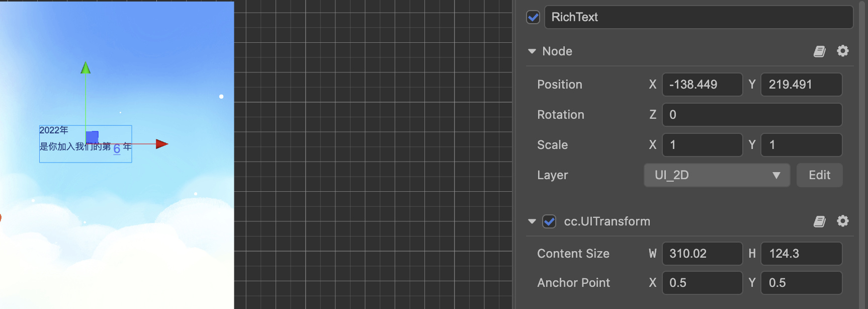Image resolution: width=868 pixels, height=309 pixels.
Task: Disable the cc.UITransform component checkbox
Action: click(x=549, y=221)
